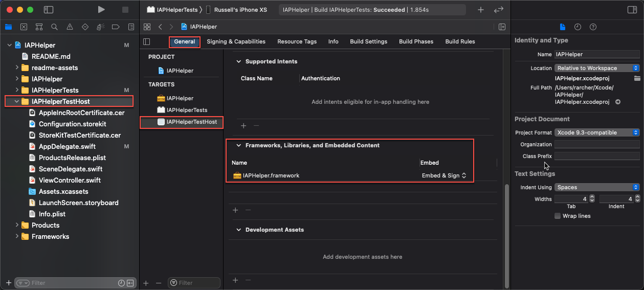Stop the running task with the Stop button
Screen dimensions: 644x290
[125, 10]
